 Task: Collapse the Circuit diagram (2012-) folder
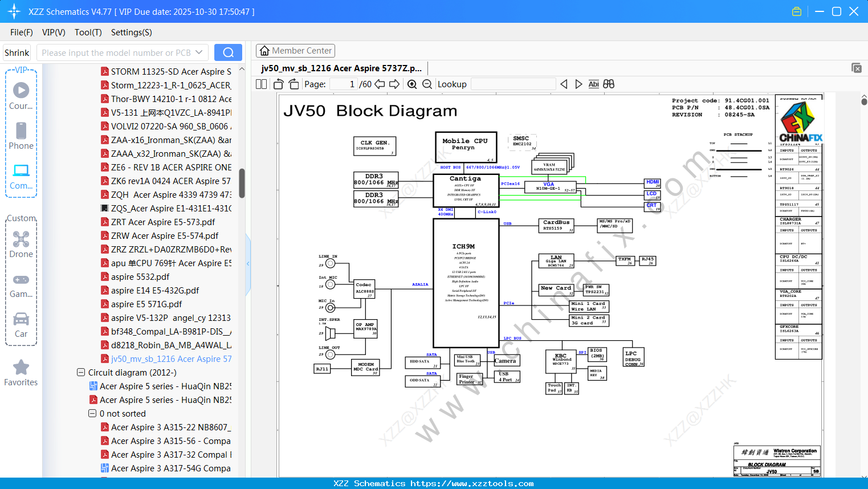point(81,373)
